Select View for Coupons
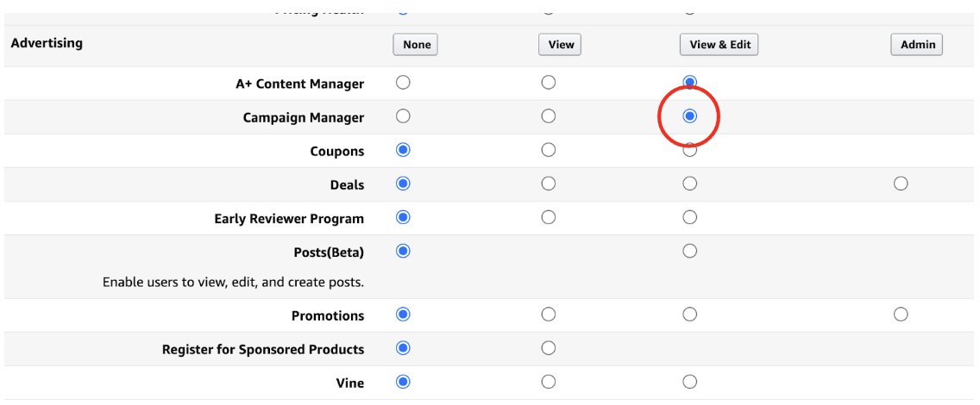The height and width of the screenshot is (405, 980). point(548,150)
